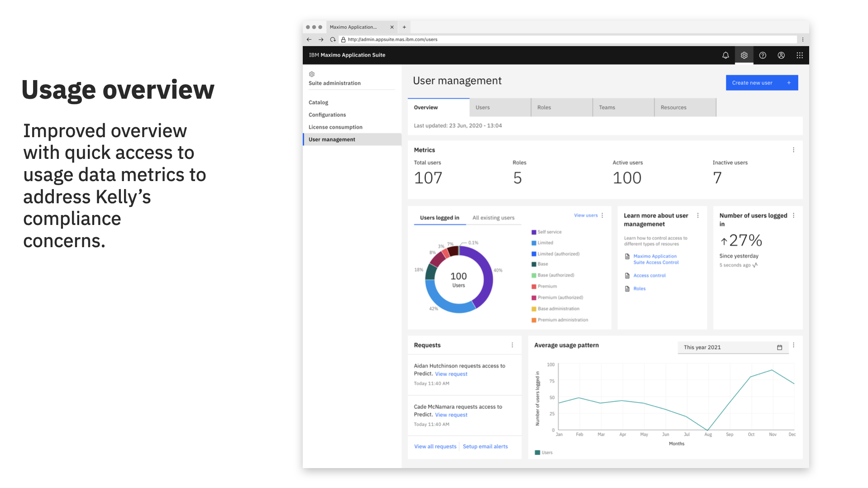Open Maximo Application Suite Access Control link

pos(656,259)
